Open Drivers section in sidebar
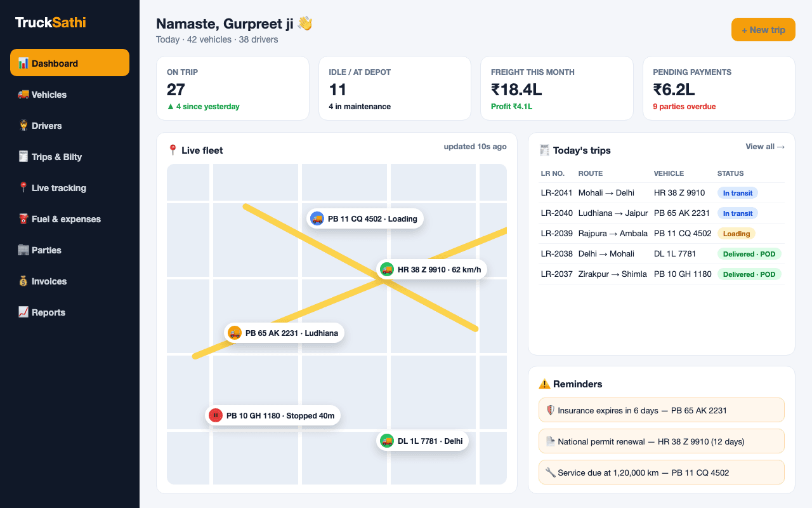 tap(70, 125)
